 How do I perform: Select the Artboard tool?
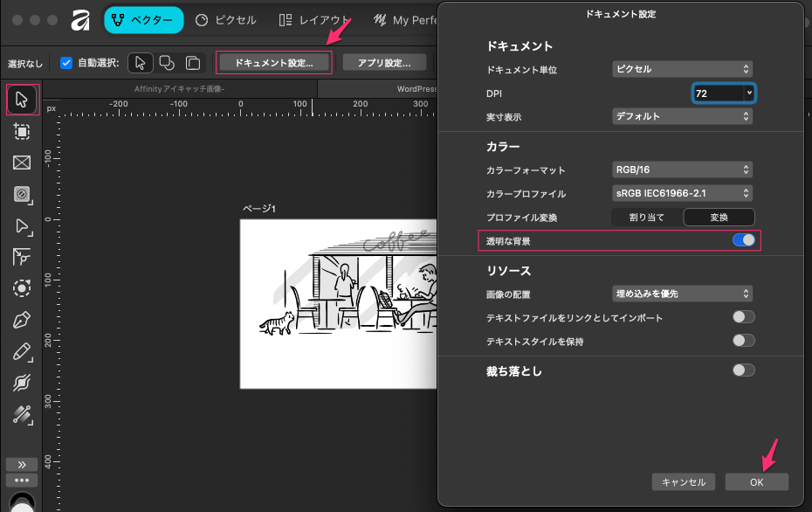(x=22, y=131)
